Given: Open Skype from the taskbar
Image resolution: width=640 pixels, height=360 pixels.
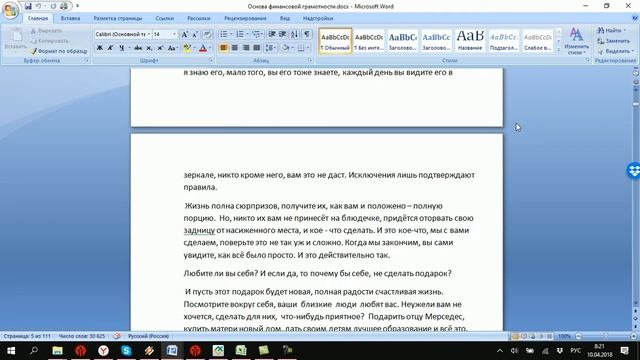Looking at the screenshot, I should coord(126,350).
